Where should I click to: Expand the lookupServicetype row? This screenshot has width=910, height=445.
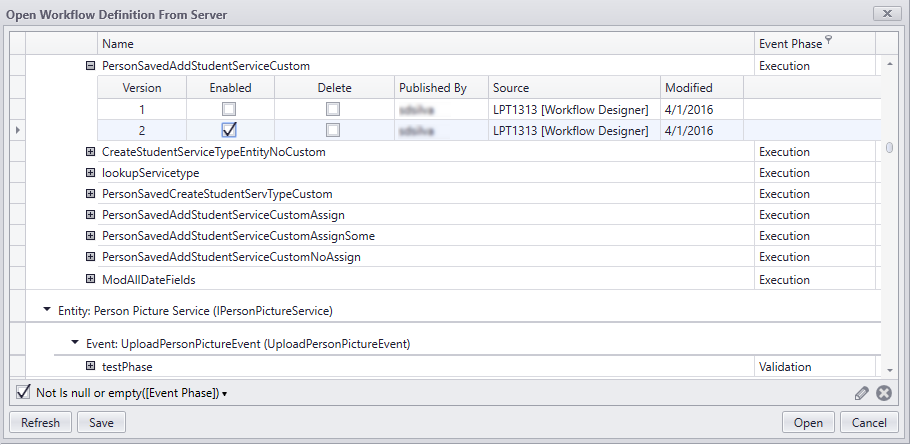point(90,173)
